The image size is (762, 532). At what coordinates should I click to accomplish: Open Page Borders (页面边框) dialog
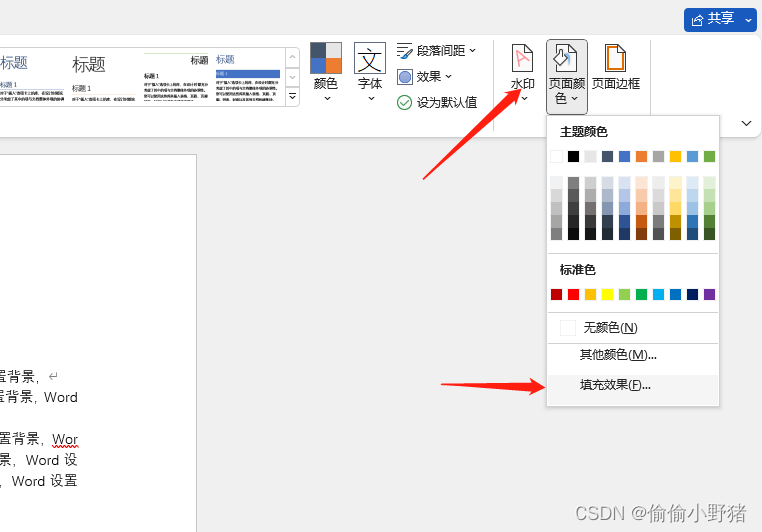(615, 67)
